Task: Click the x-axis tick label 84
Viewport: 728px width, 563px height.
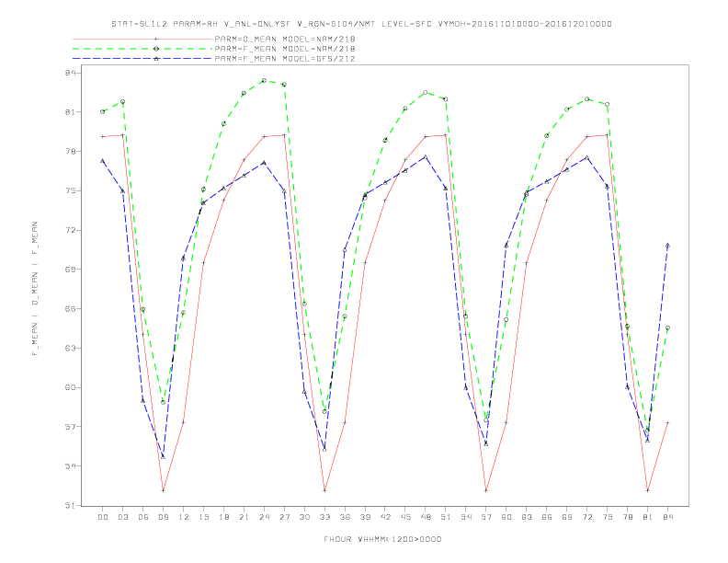Action: coord(668,517)
